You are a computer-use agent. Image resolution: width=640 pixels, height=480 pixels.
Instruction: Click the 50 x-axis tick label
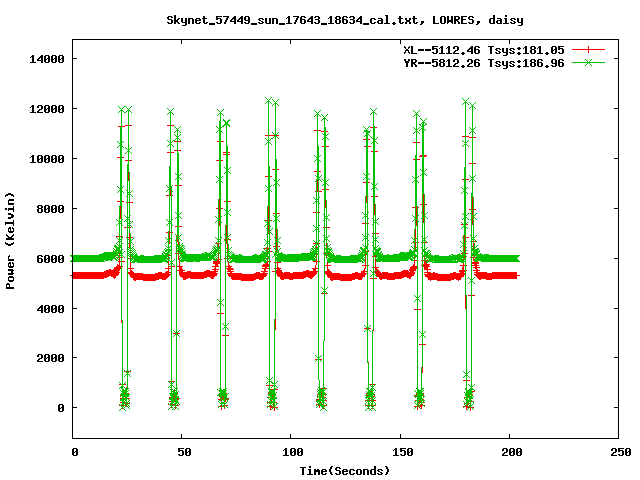click(184, 452)
